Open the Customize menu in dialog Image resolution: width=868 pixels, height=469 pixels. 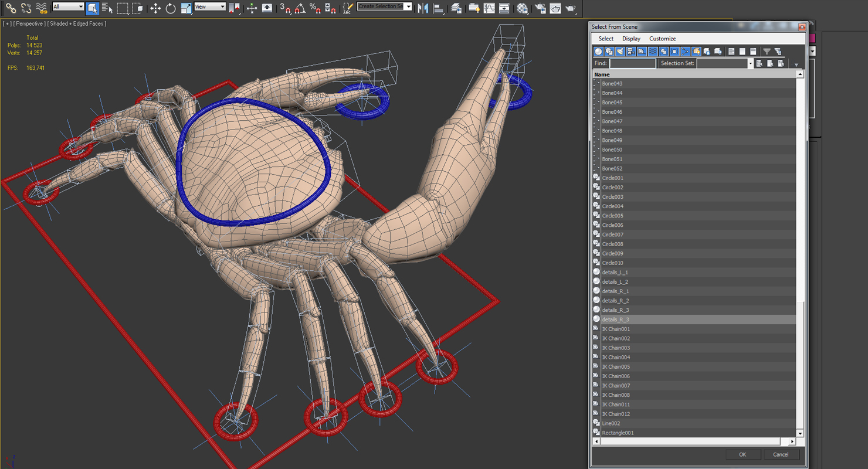662,39
